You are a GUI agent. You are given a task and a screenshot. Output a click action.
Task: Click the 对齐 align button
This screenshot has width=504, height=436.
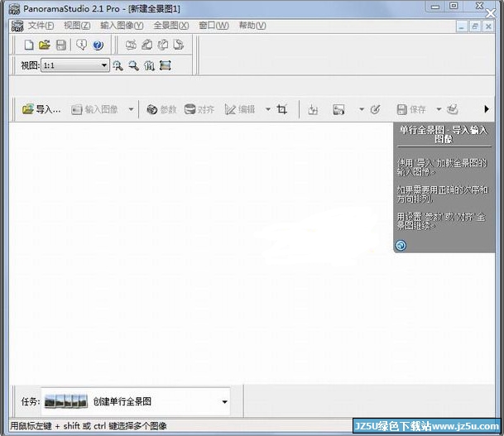199,109
